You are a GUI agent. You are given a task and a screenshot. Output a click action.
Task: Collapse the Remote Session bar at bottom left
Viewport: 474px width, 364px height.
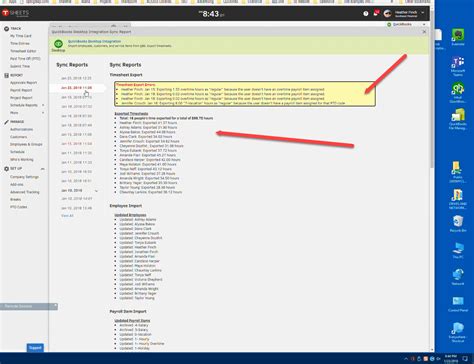click(x=55, y=306)
